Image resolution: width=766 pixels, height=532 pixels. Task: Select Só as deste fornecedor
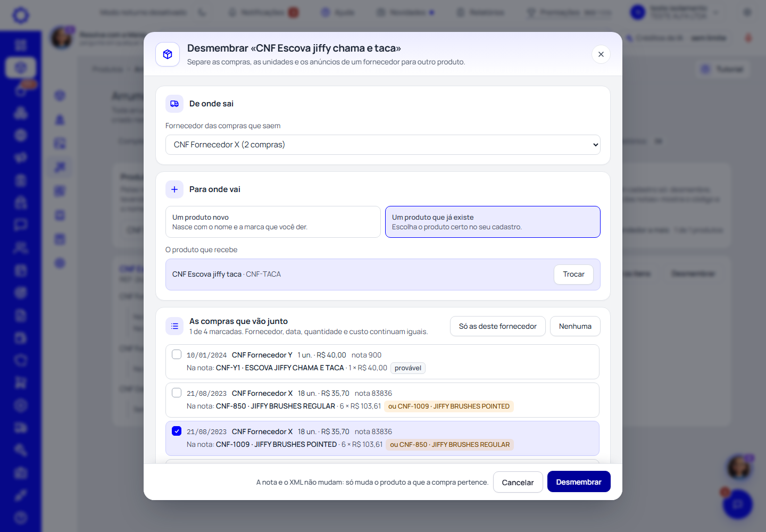pos(498,326)
